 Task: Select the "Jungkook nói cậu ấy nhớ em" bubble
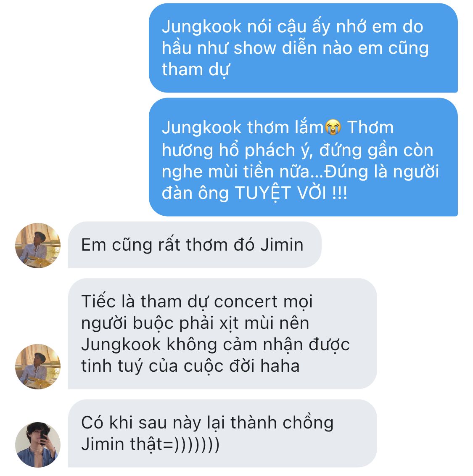click(x=303, y=48)
